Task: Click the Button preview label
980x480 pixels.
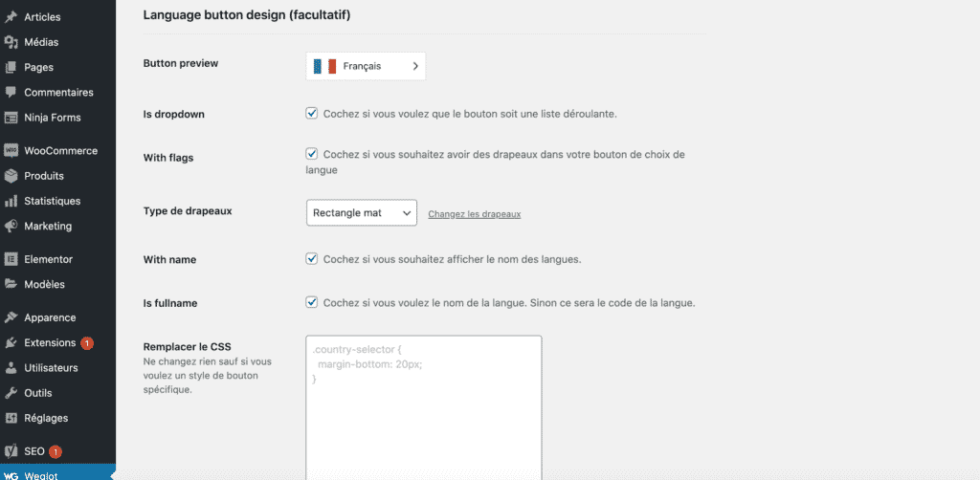Action: (x=181, y=63)
